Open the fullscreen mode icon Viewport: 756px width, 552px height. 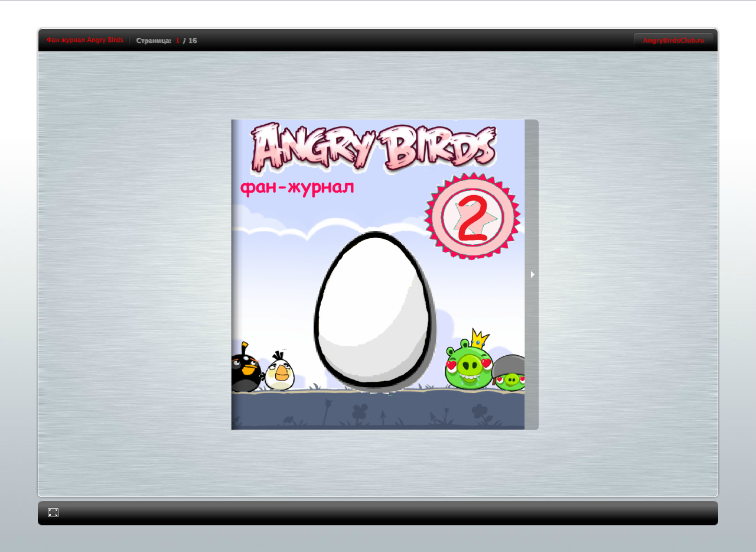[53, 513]
